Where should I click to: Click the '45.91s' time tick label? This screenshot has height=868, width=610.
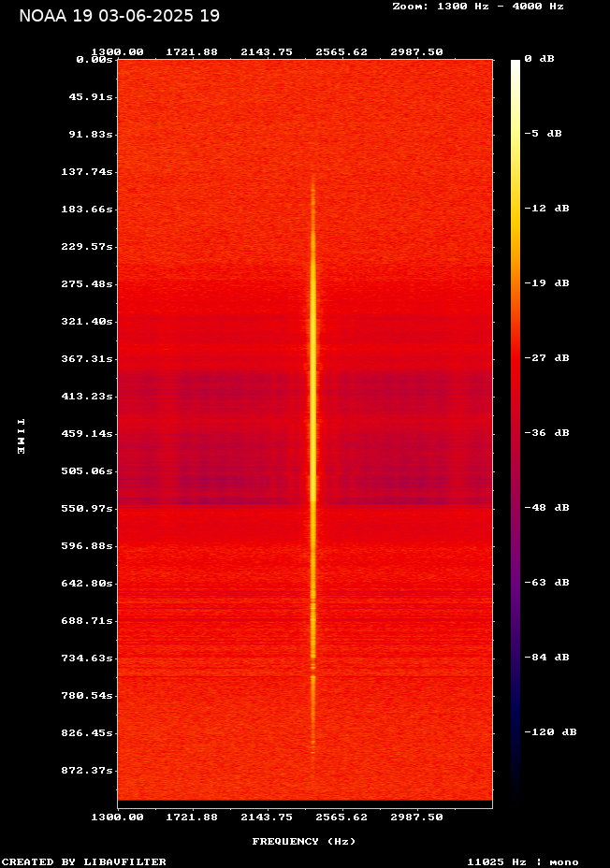tap(91, 97)
